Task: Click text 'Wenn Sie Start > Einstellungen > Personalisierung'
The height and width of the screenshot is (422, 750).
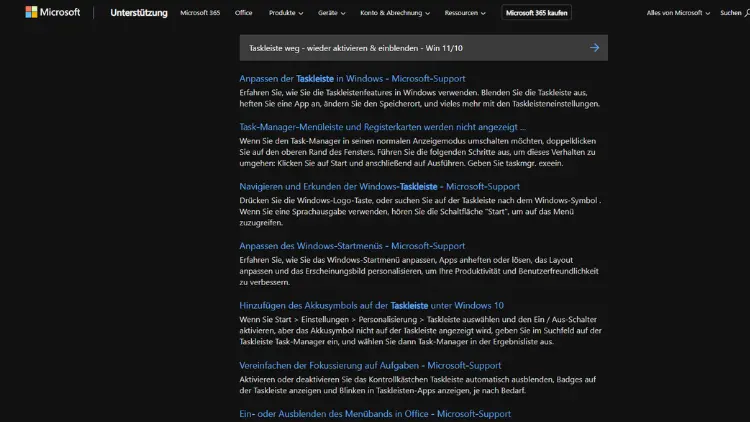Action: pyautogui.click(x=328, y=319)
